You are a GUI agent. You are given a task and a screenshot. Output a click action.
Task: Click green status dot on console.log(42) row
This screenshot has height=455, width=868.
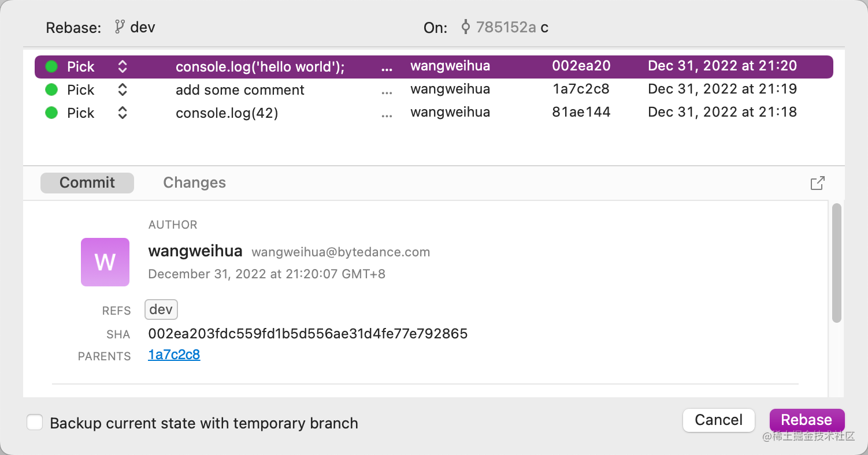(51, 113)
